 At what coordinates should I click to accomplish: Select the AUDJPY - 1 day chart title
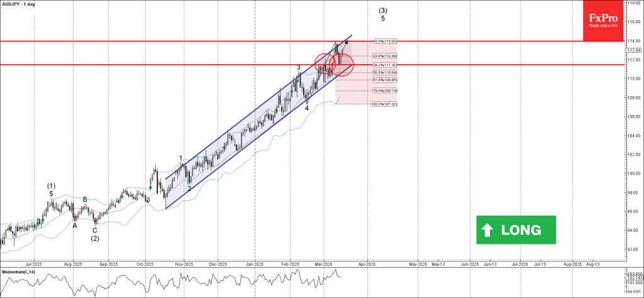(x=18, y=3)
